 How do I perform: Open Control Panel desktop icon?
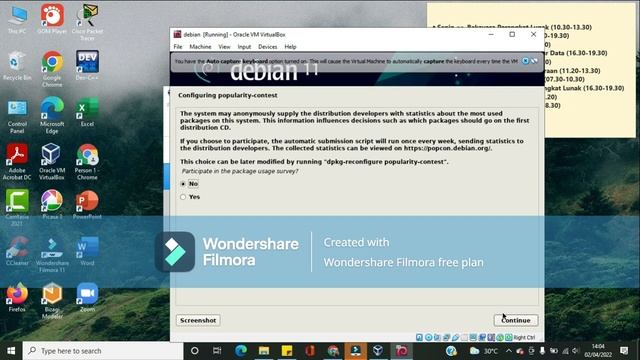point(17,116)
